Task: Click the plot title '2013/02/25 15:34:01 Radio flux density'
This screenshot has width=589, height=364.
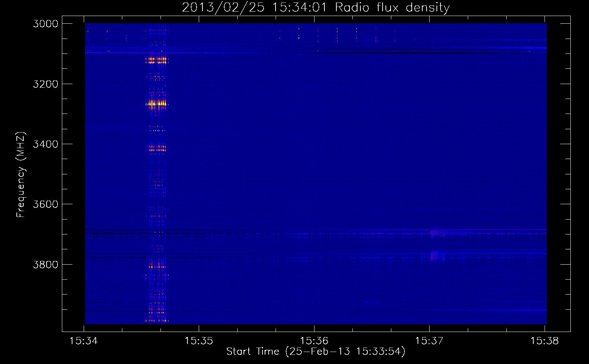Action: (x=316, y=7)
